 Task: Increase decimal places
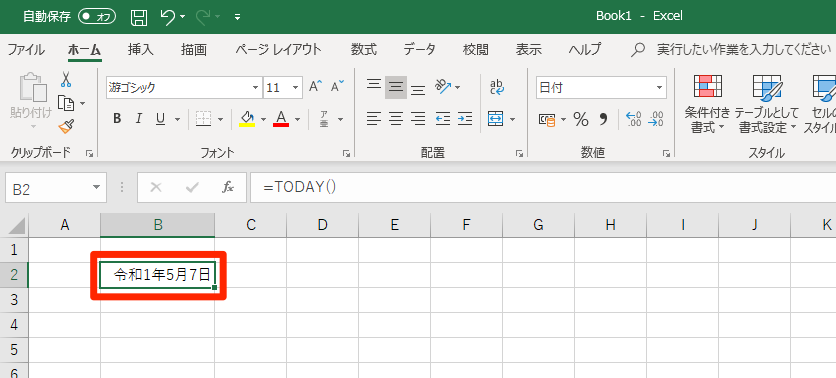[633, 119]
